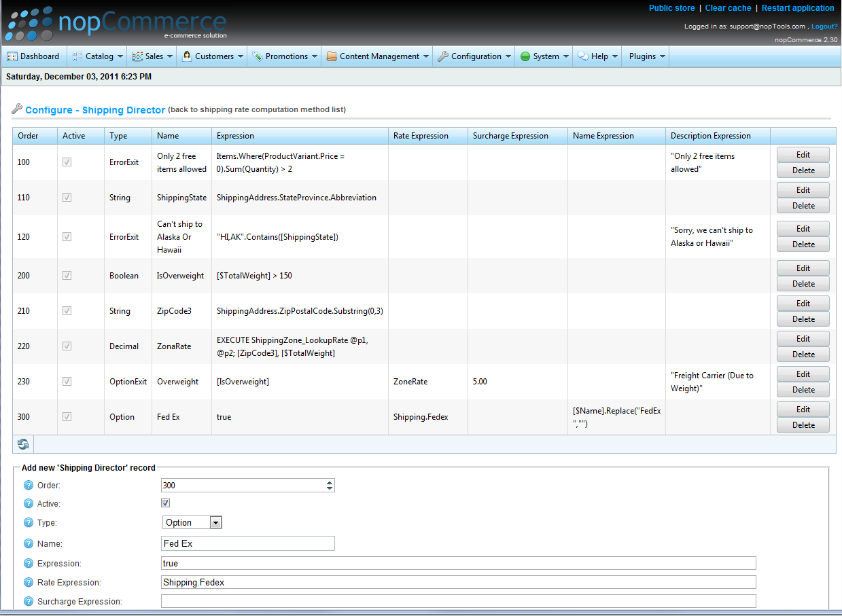
Task: Uncheck the Active checkbox in the add form
Action: pyautogui.click(x=165, y=503)
